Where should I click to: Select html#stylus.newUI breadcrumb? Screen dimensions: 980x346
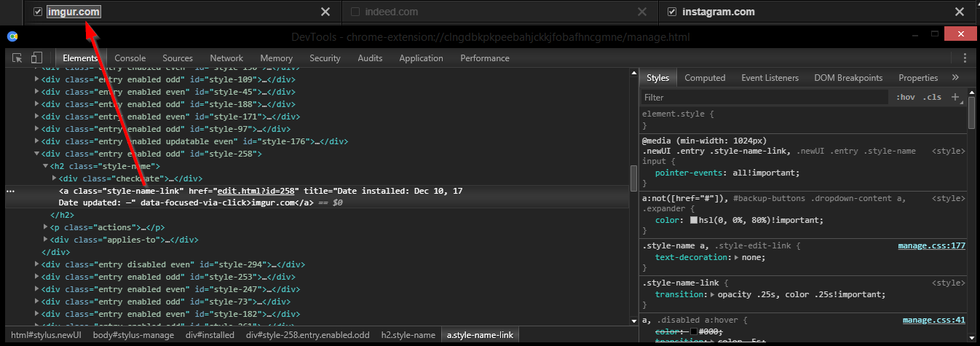(x=46, y=335)
